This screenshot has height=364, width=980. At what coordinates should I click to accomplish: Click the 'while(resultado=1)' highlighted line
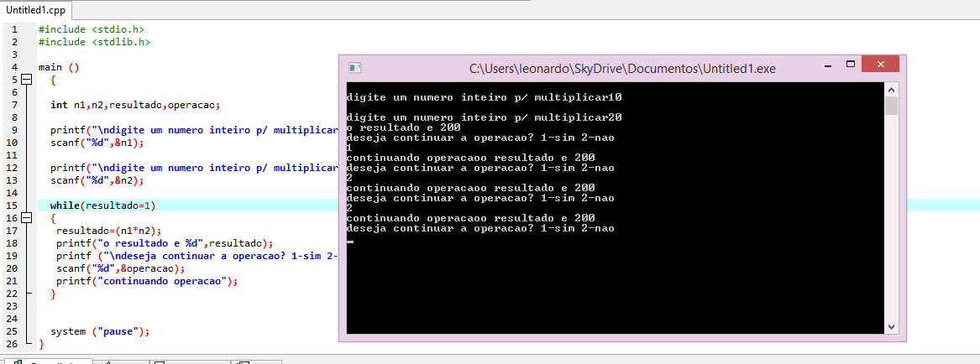(102, 205)
